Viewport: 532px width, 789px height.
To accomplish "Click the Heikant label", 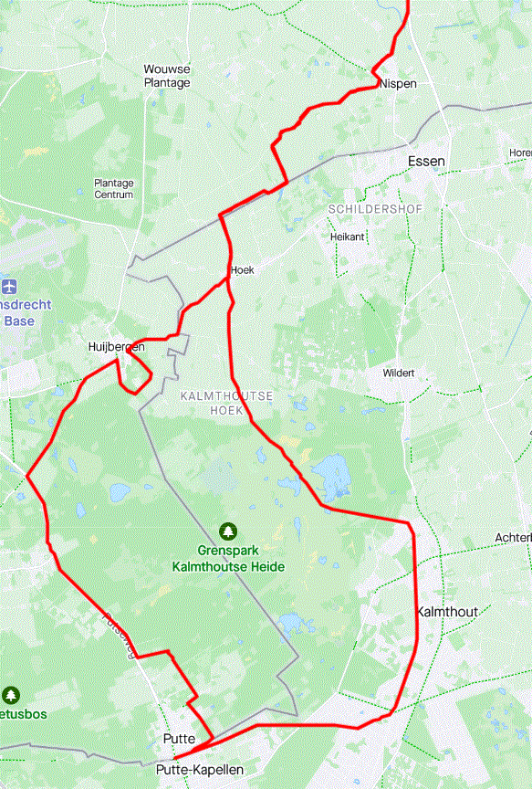I will coord(348,237).
